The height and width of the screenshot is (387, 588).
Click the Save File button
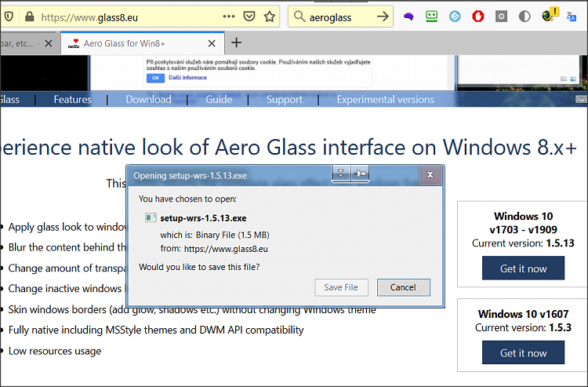[341, 287]
